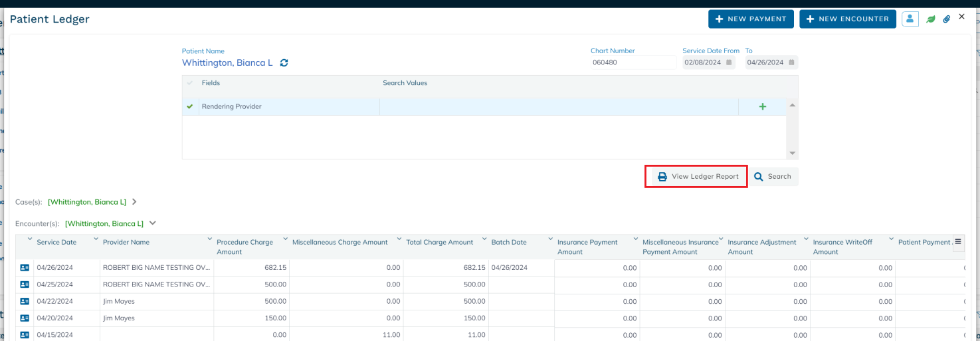Select Jim Mayes in 04/20/2024 row
Screen dimensions: 980x341
click(119, 318)
